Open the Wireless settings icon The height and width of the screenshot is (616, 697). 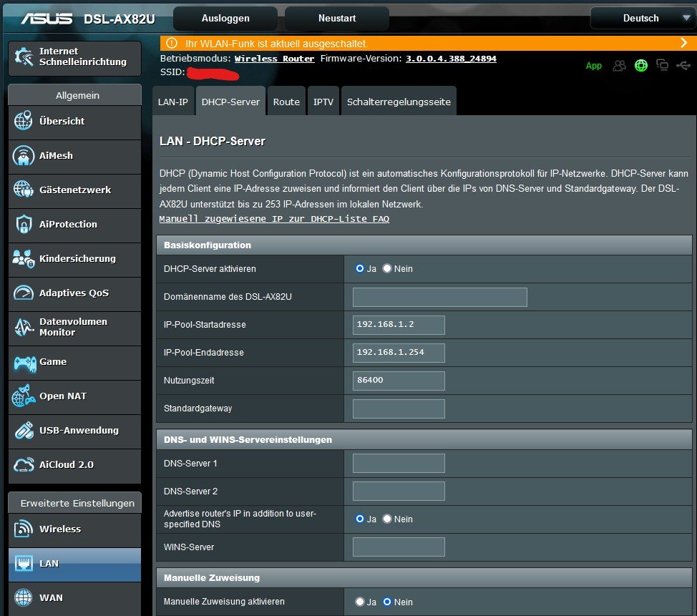(23, 529)
